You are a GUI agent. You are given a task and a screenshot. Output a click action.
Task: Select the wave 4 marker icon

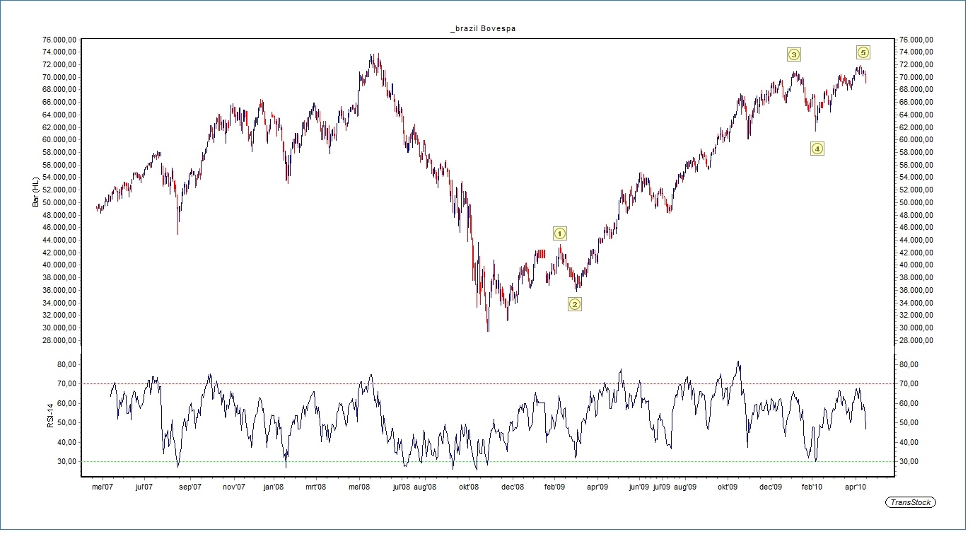817,149
